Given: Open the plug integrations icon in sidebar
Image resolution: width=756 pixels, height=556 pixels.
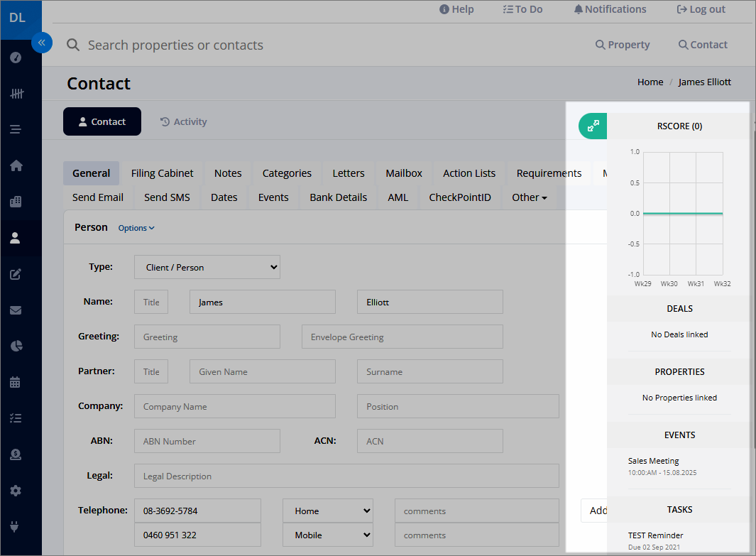Looking at the screenshot, I should pos(15,527).
